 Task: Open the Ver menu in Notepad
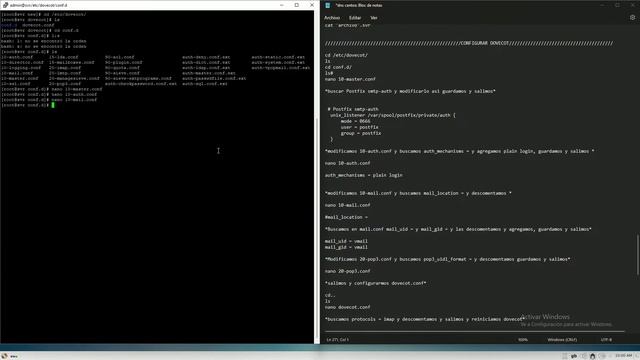[x=373, y=18]
